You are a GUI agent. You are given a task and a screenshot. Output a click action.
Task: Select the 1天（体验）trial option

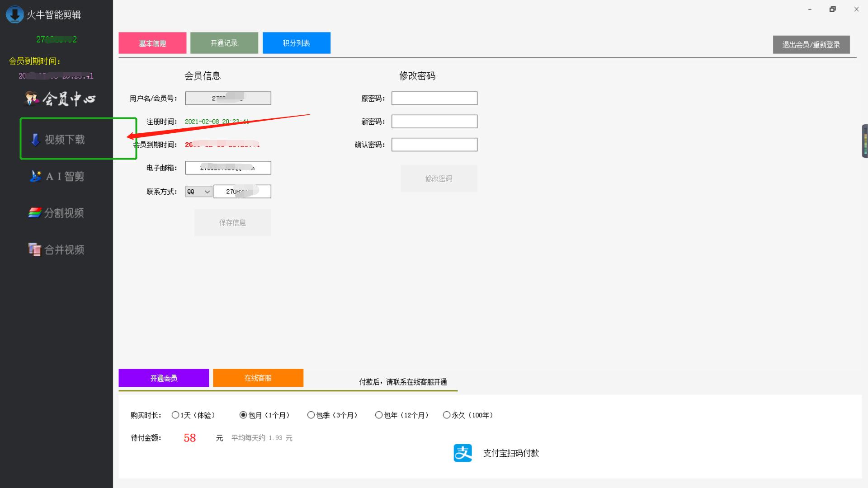tap(175, 415)
